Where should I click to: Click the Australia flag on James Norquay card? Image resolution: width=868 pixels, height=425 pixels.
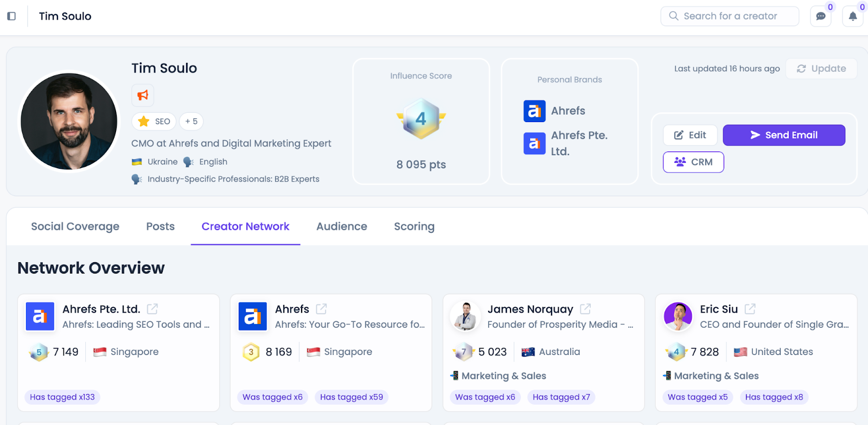tap(528, 352)
